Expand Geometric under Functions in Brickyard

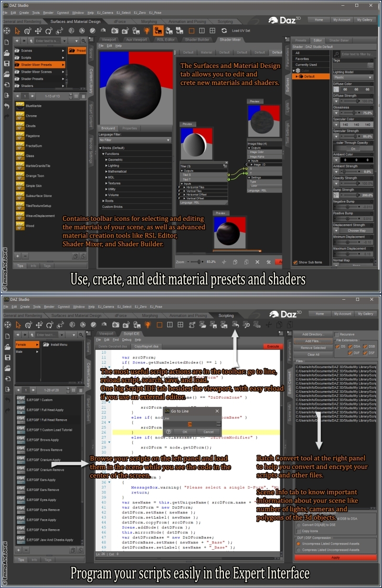107,160
